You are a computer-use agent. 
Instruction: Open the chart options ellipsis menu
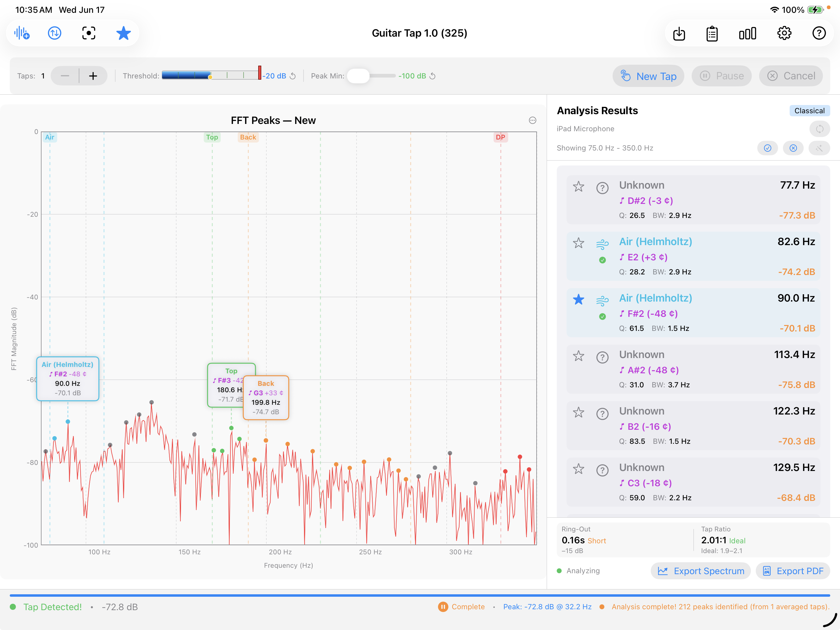(x=532, y=120)
